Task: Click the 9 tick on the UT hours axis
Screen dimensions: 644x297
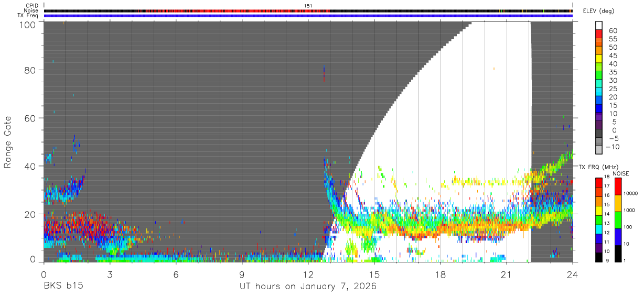Action: click(x=242, y=274)
